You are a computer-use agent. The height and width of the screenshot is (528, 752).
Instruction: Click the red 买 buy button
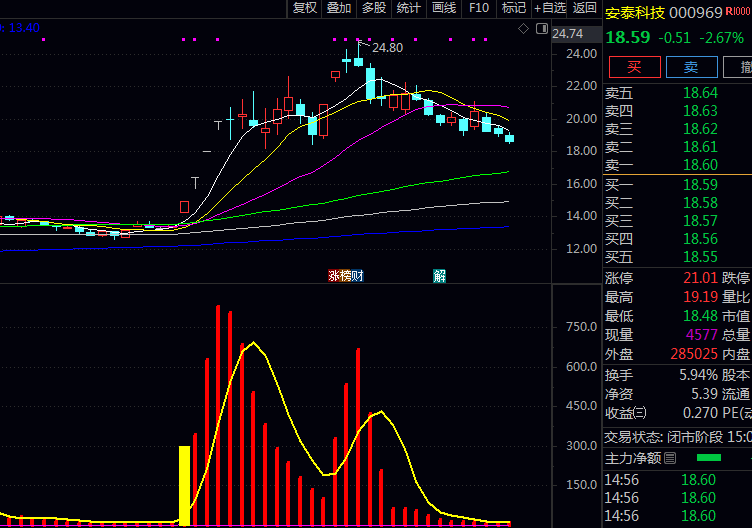tap(633, 67)
